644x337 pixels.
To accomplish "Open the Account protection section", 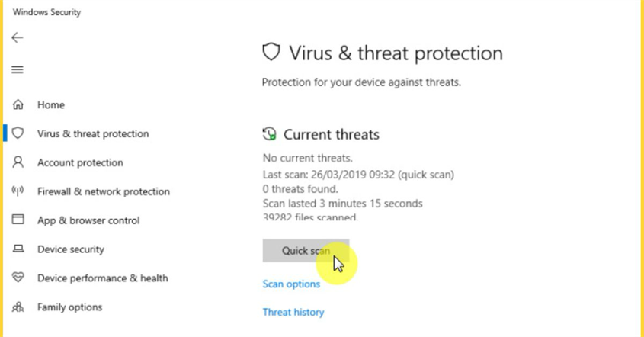I will pos(80,162).
